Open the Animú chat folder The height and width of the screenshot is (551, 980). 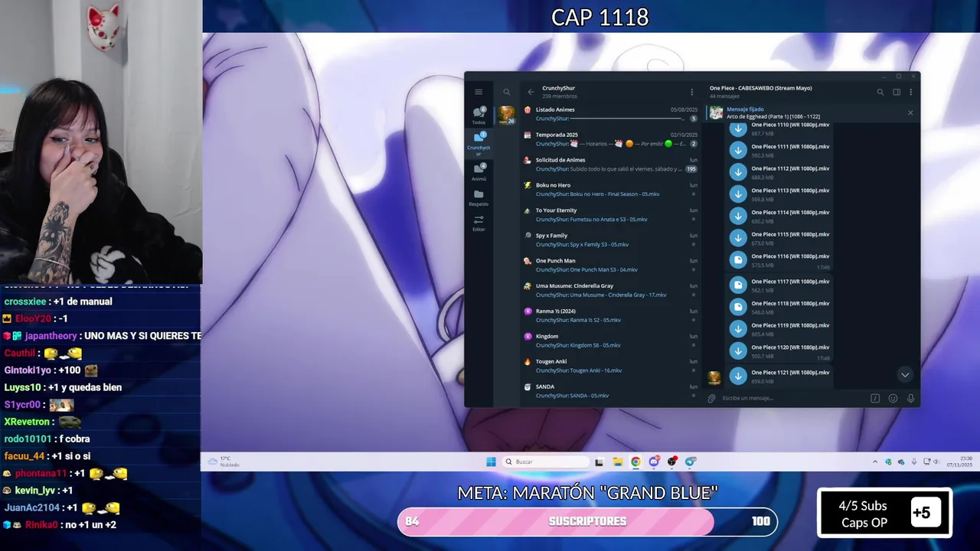pos(479,171)
